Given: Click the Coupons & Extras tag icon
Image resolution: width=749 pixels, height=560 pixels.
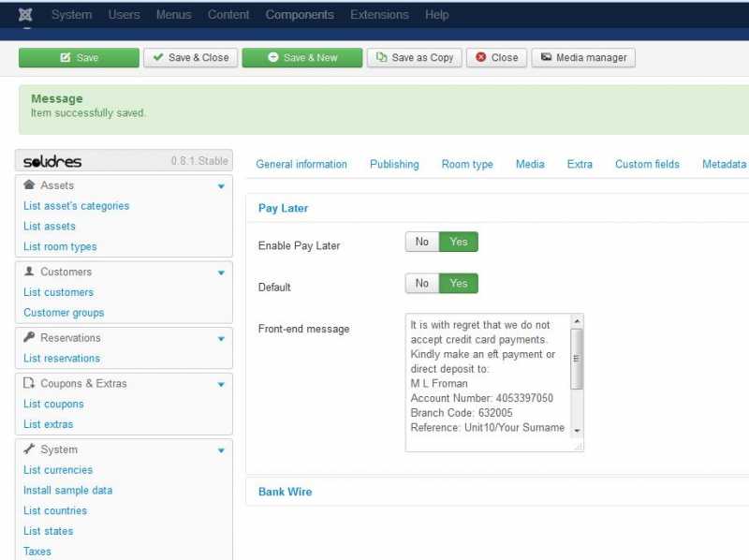Looking at the screenshot, I should [x=29, y=383].
